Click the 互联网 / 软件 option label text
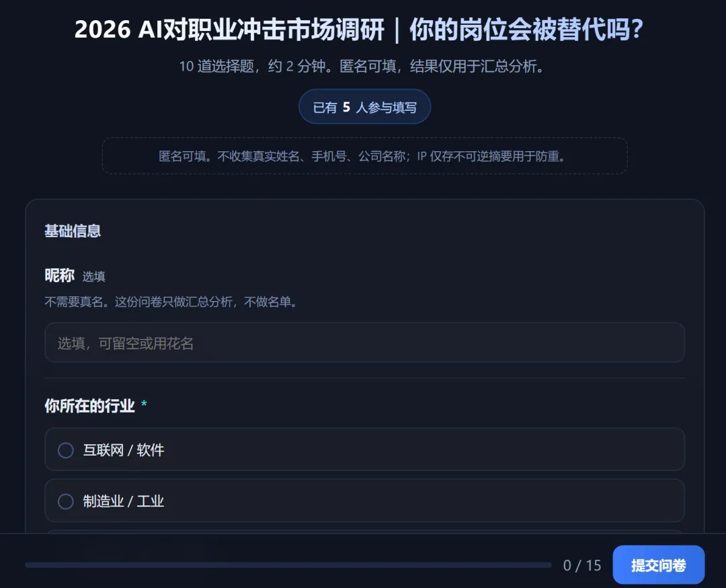Viewport: 726px width, 588px height. click(124, 450)
